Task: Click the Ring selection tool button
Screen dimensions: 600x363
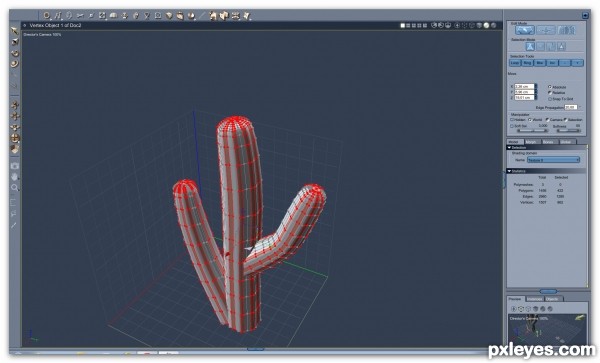Action: coord(527,63)
